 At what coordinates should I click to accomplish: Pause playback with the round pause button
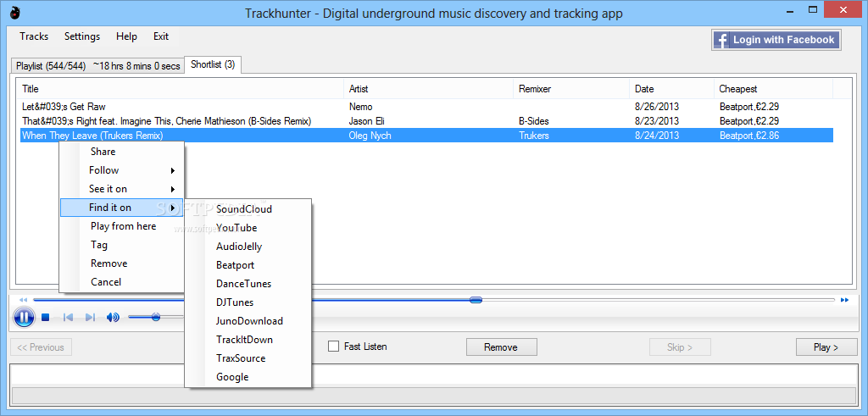[24, 318]
